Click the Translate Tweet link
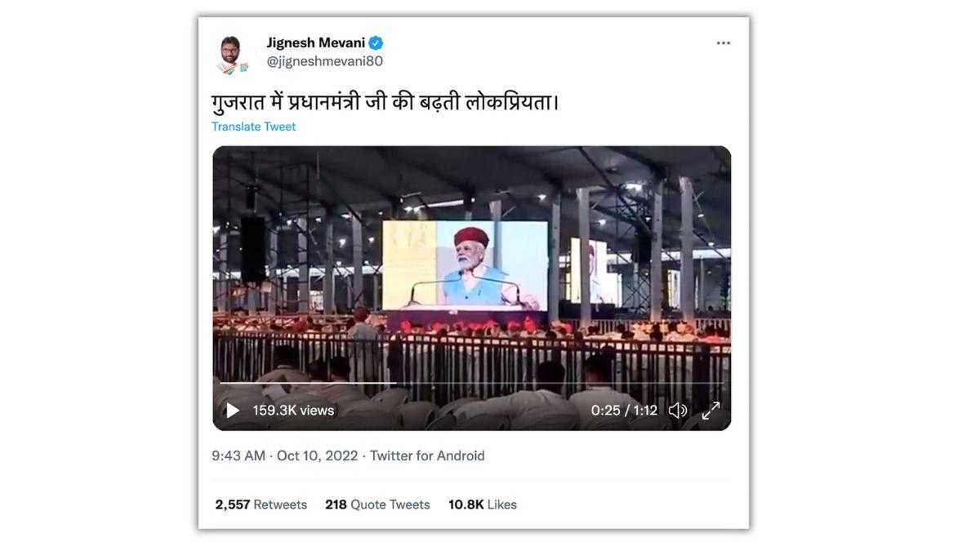Screen dimensions: 980x551 click(x=253, y=127)
